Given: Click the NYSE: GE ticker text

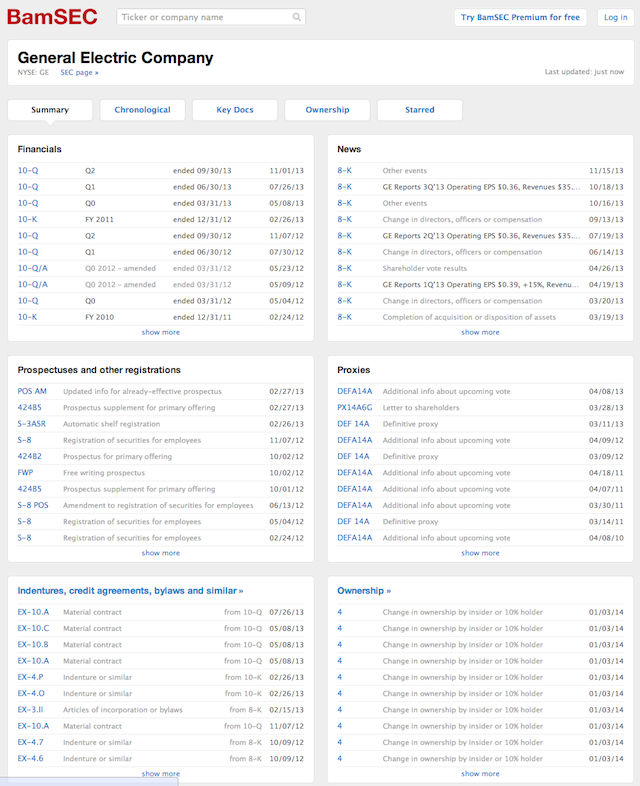Looking at the screenshot, I should [x=33, y=72].
